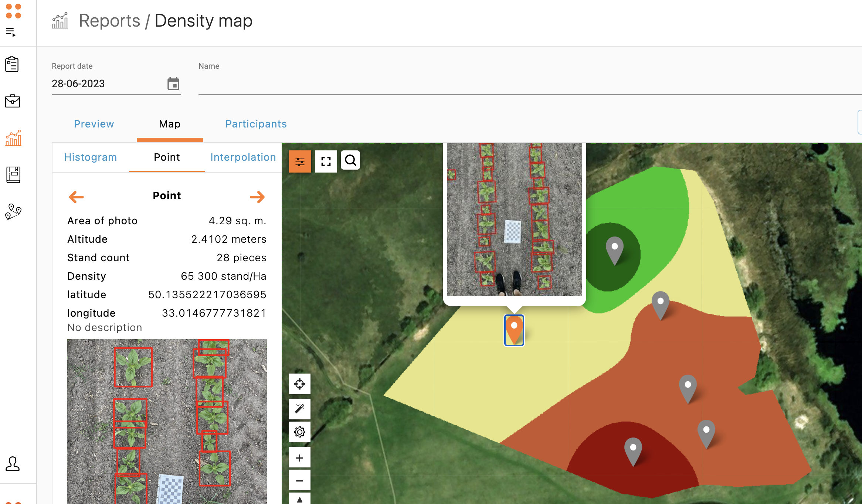
Task: Open the Interpolation sub-tab
Action: point(243,157)
